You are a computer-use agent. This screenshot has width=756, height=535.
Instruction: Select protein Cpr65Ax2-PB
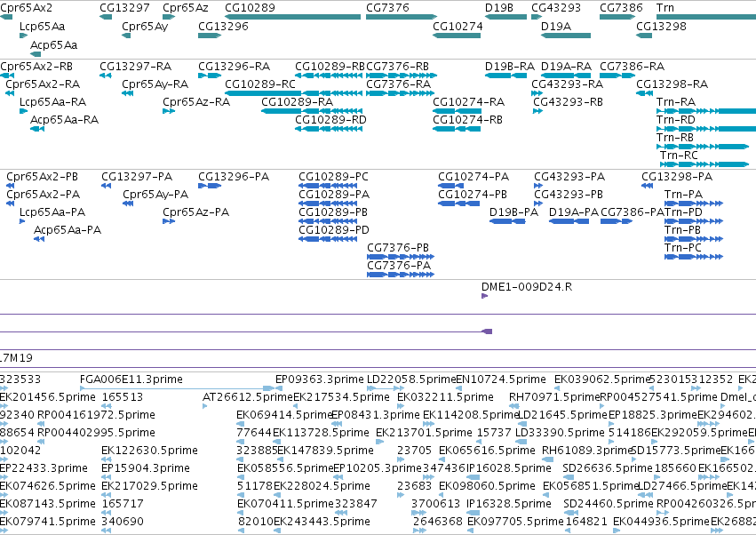42,177
